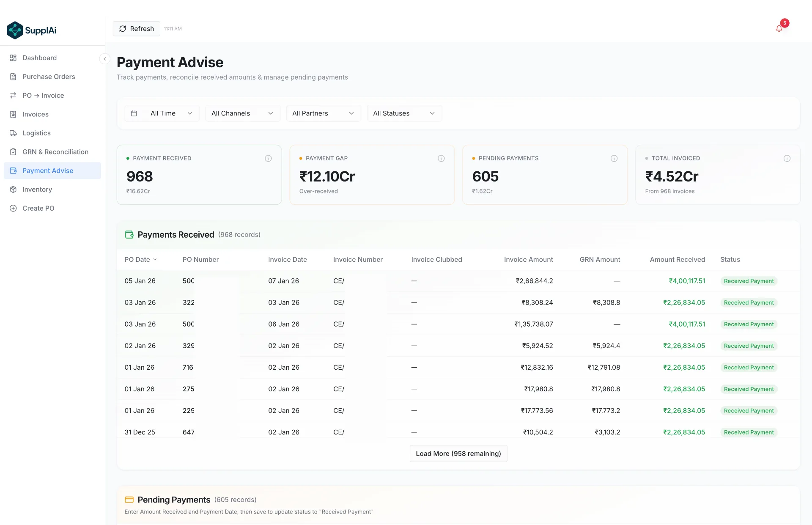Click Status column header
Image resolution: width=812 pixels, height=525 pixels.
point(730,260)
